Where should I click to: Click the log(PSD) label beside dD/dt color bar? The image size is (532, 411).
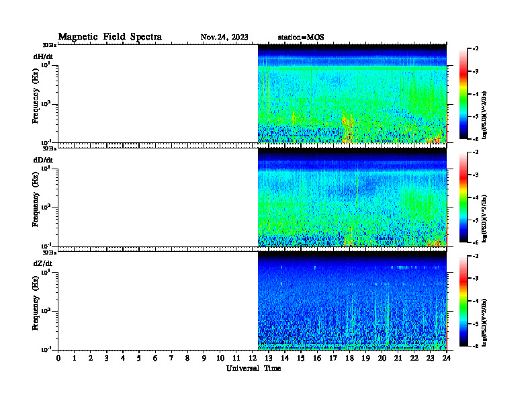click(x=485, y=218)
